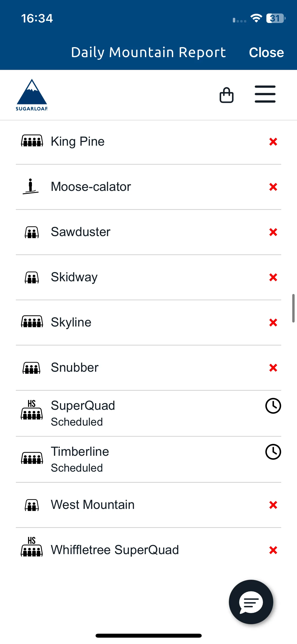Tap the West Mountain lift name

pos(93,505)
